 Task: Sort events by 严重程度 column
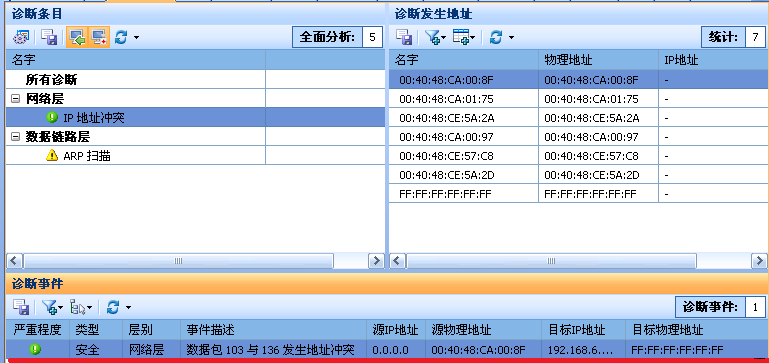(x=38, y=330)
